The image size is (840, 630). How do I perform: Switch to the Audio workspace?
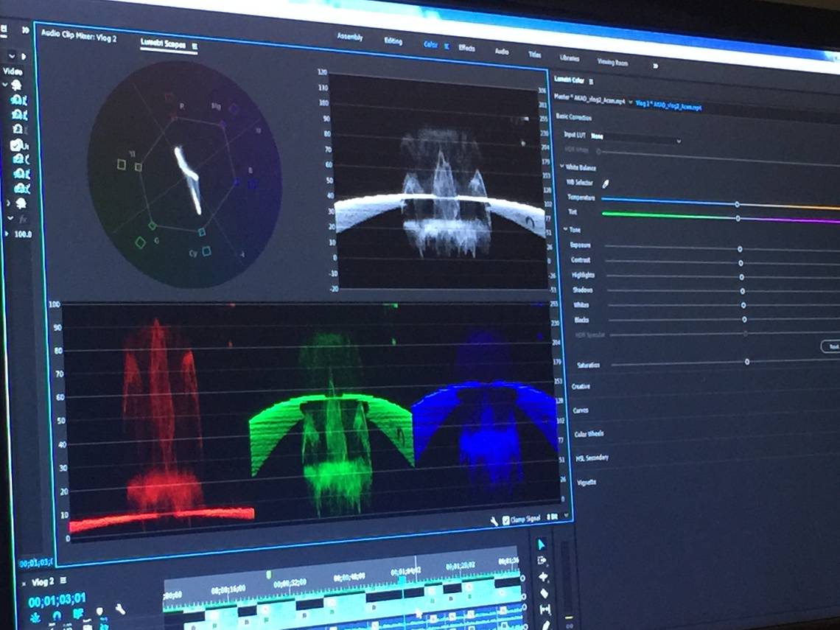tap(502, 52)
